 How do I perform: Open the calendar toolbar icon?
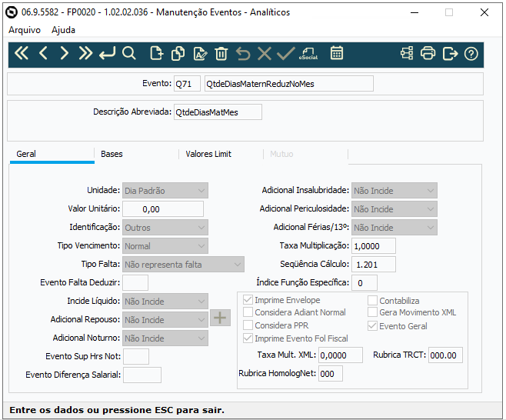tap(337, 53)
